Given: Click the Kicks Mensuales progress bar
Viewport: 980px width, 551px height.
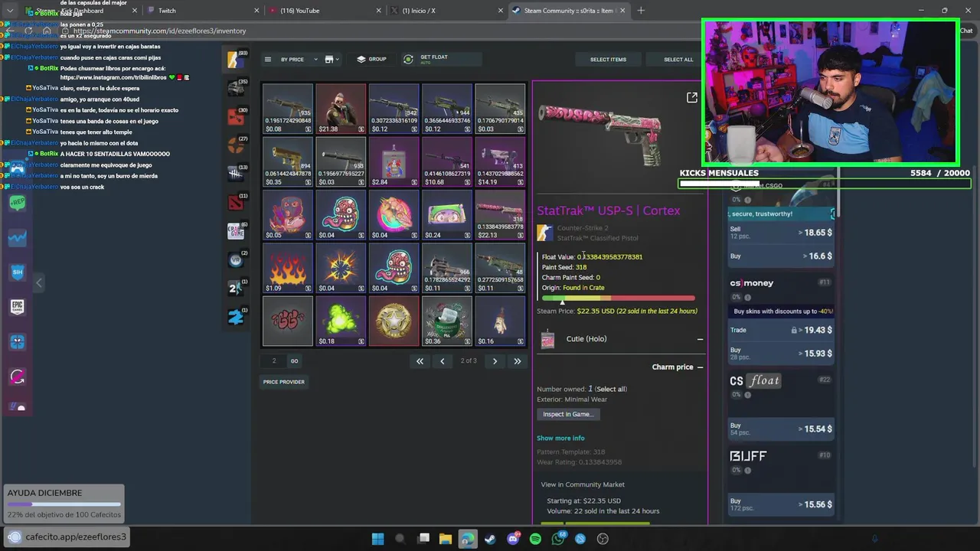Looking at the screenshot, I should [825, 184].
